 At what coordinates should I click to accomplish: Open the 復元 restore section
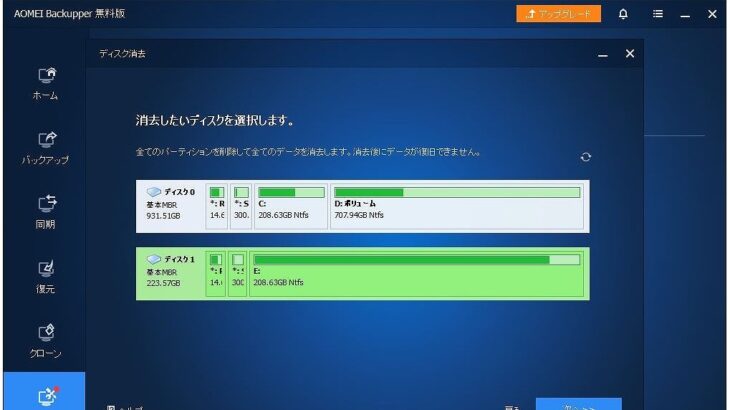point(45,277)
